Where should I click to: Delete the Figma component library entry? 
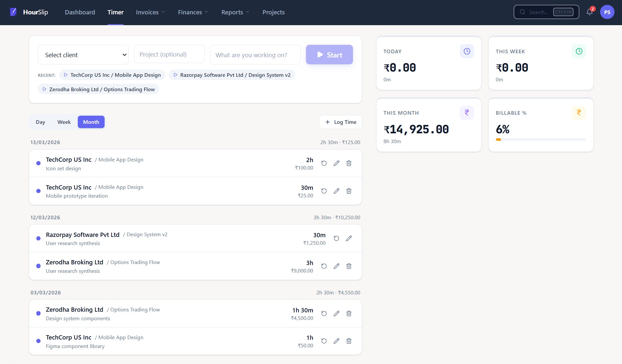tap(349, 341)
